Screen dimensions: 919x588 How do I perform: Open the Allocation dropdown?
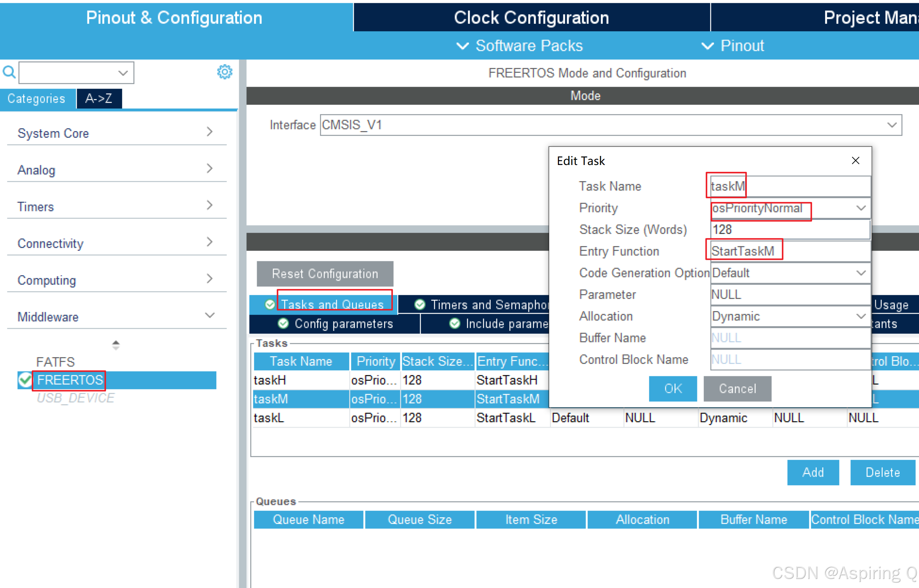point(861,316)
